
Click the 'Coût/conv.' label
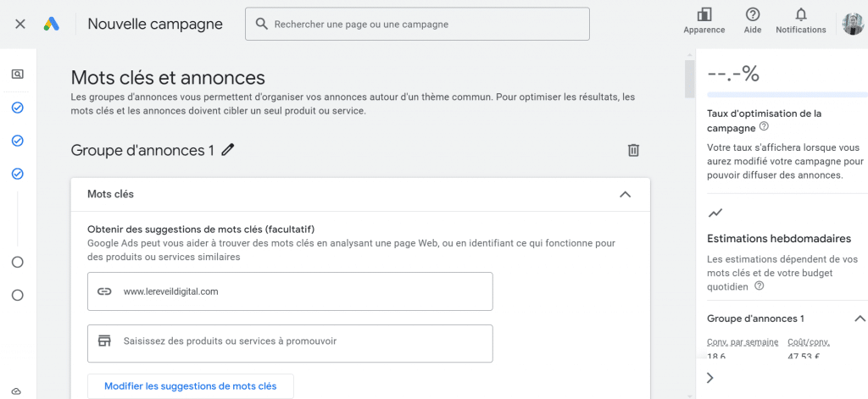coord(809,341)
